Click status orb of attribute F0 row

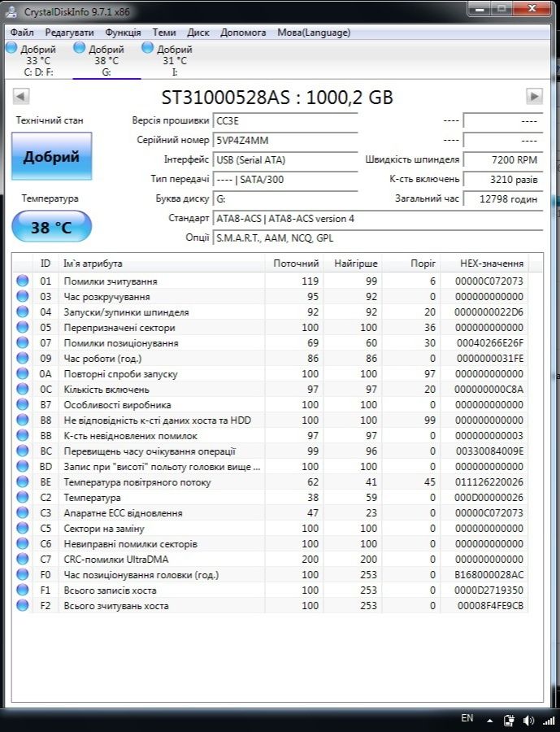pos(23,574)
